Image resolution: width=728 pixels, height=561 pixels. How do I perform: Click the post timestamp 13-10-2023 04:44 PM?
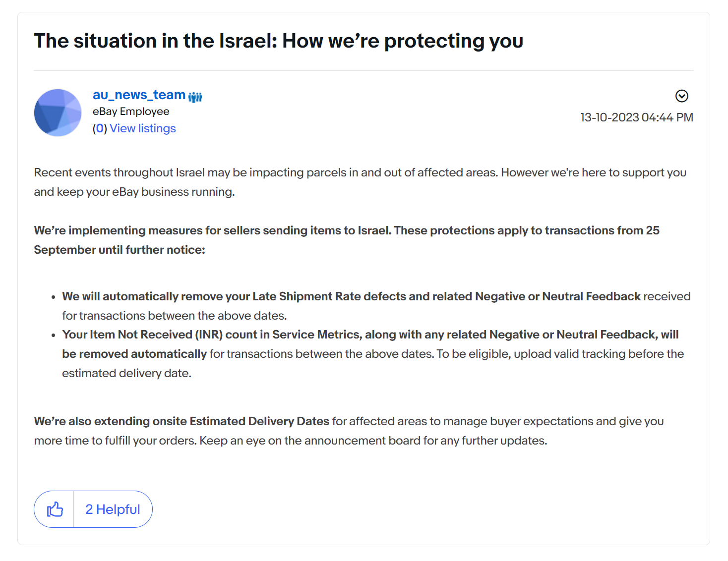636,117
